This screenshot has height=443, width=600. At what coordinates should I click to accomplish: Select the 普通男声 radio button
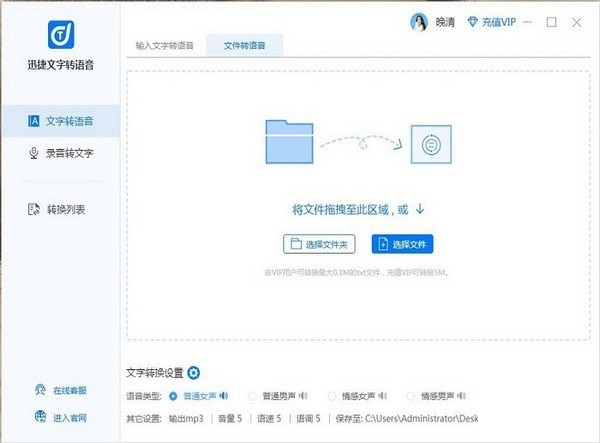click(x=253, y=396)
